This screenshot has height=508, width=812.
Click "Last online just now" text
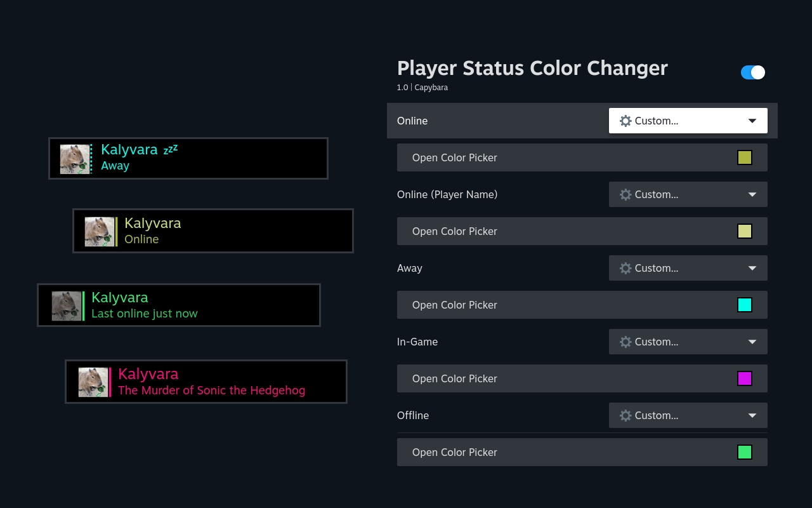click(x=145, y=314)
